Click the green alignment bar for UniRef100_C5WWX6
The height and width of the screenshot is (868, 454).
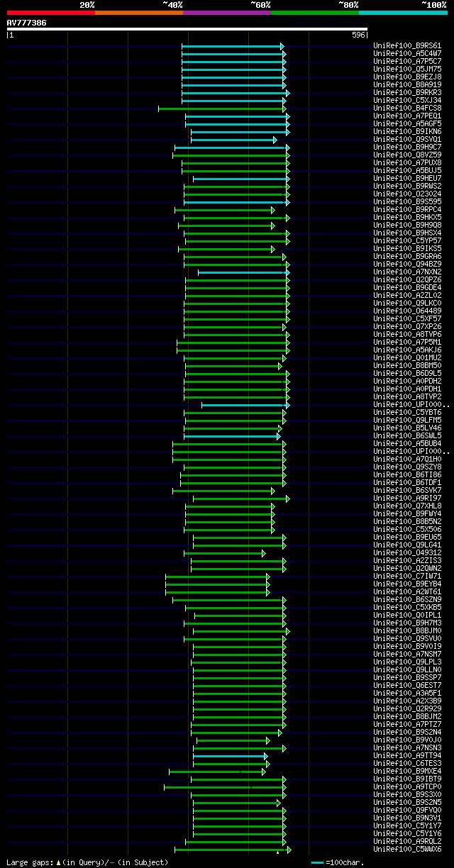pos(233,849)
